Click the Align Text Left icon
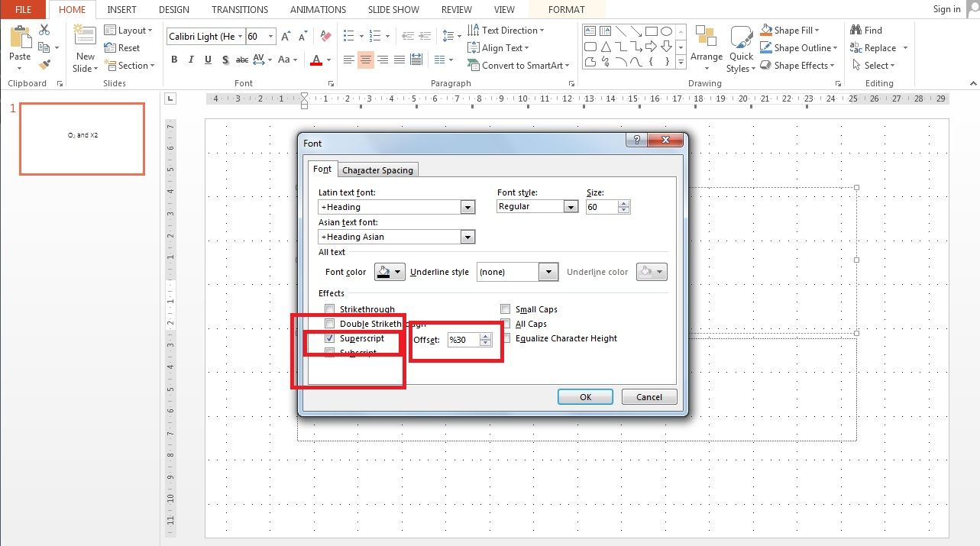 coord(348,59)
